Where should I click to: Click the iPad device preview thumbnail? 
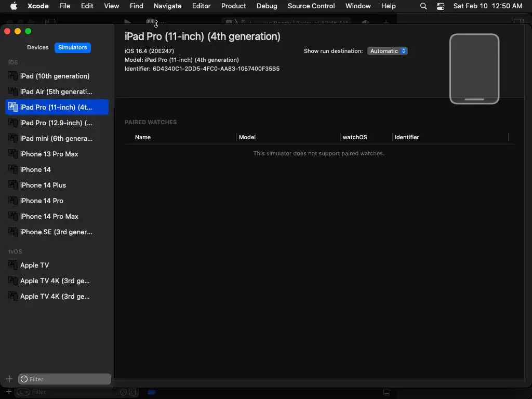coord(474,69)
